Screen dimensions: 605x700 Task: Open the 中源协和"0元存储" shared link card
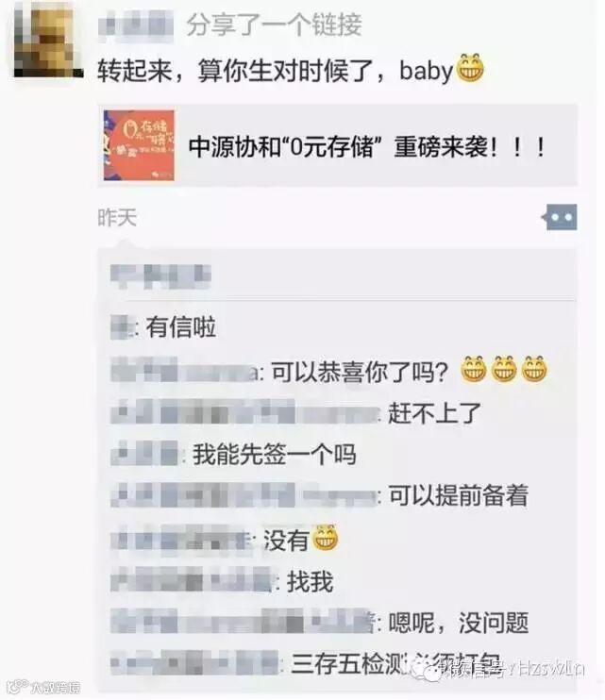click(x=338, y=145)
